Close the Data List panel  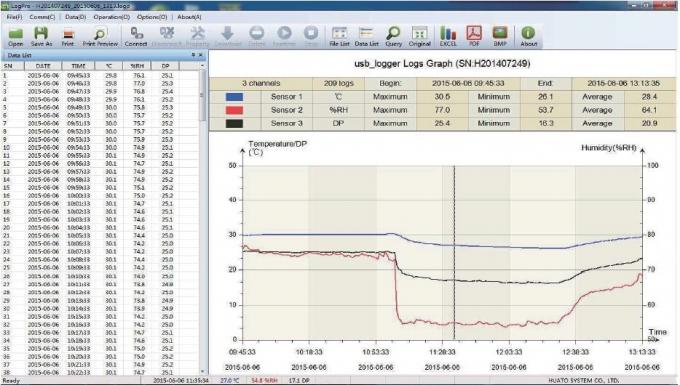(200, 55)
